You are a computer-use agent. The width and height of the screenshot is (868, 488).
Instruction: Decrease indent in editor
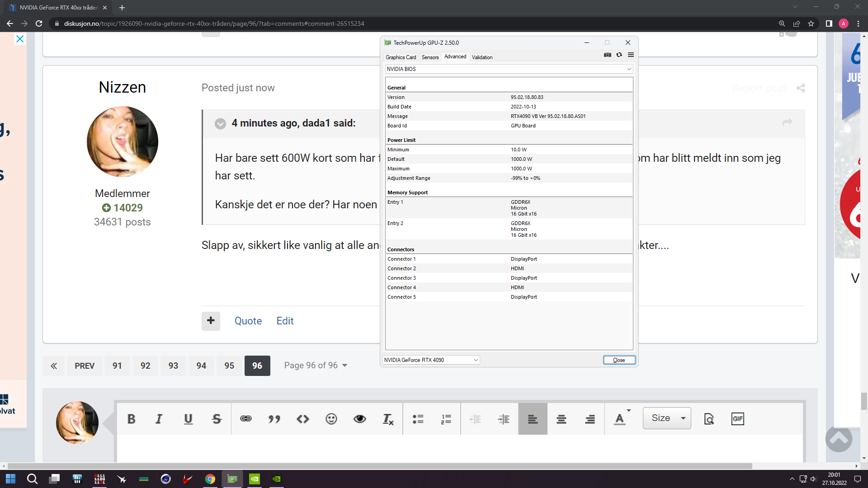click(x=475, y=419)
